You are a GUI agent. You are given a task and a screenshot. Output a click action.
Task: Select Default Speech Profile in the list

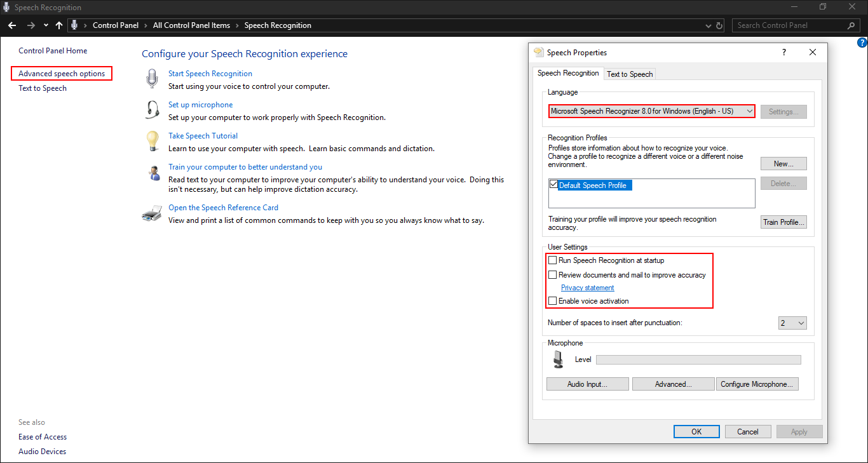(x=595, y=185)
